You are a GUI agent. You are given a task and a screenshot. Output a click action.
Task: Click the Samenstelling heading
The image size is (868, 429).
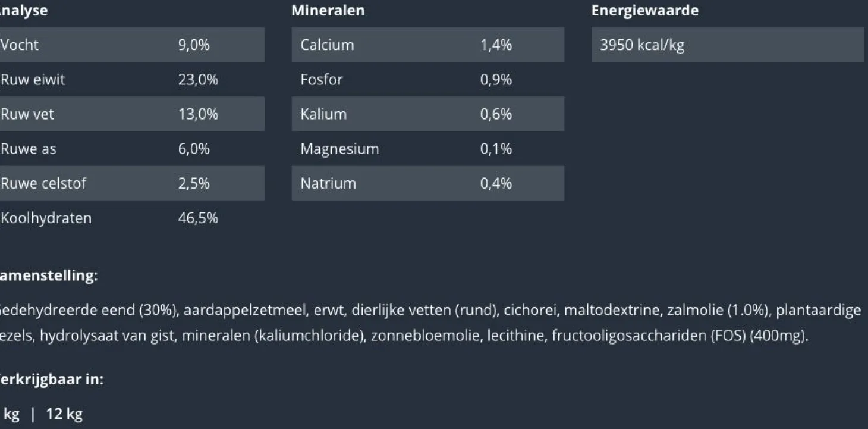49,275
